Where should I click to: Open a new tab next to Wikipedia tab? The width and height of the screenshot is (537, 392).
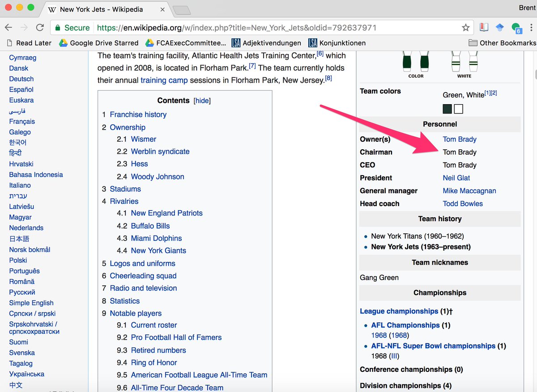[182, 9]
